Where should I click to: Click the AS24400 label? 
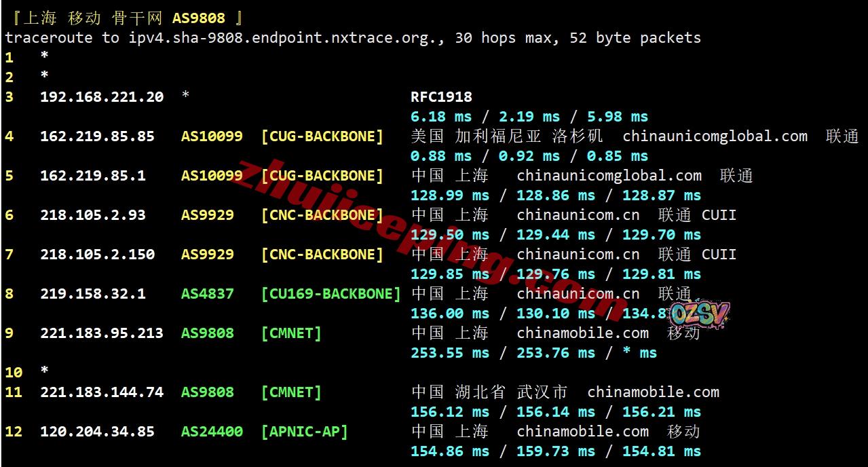[x=212, y=432]
